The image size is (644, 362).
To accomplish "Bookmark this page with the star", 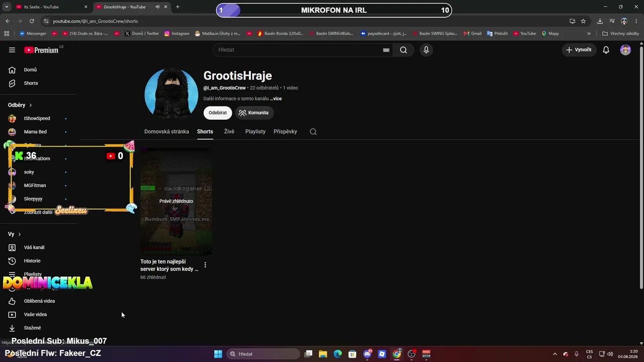I will click(583, 21).
